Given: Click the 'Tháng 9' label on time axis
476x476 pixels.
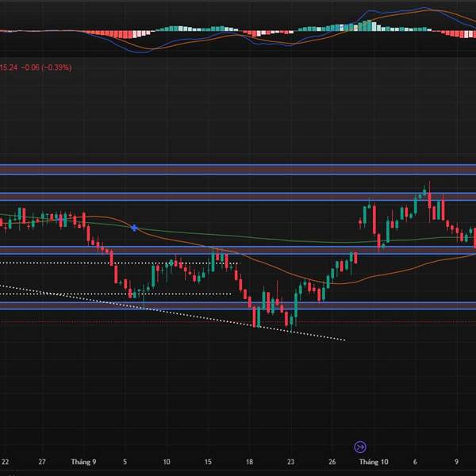Looking at the screenshot, I should (x=83, y=462).
